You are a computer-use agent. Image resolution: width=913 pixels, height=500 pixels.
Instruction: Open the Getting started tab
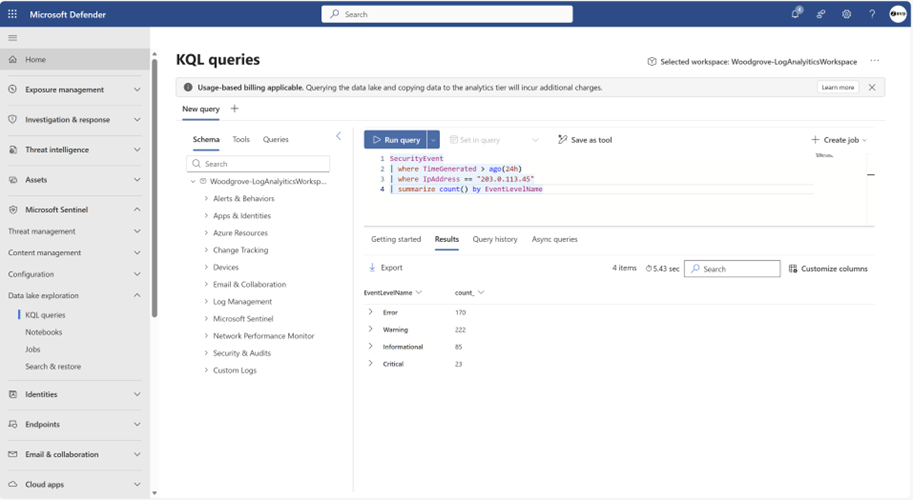point(396,239)
